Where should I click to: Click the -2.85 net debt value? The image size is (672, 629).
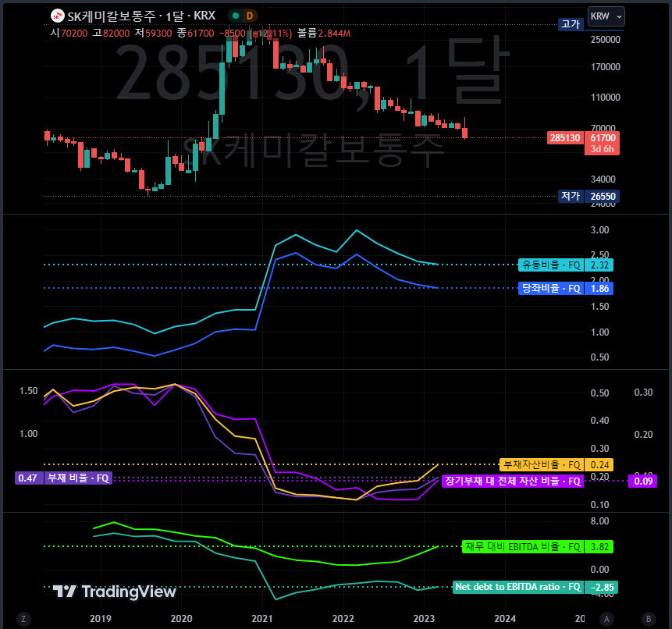pyautogui.click(x=601, y=587)
